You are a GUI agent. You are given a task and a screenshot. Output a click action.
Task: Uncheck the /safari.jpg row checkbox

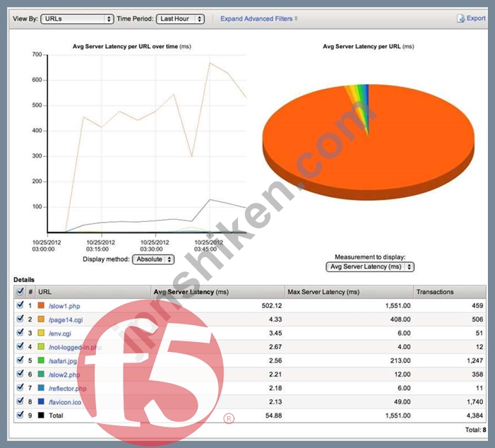(20, 360)
